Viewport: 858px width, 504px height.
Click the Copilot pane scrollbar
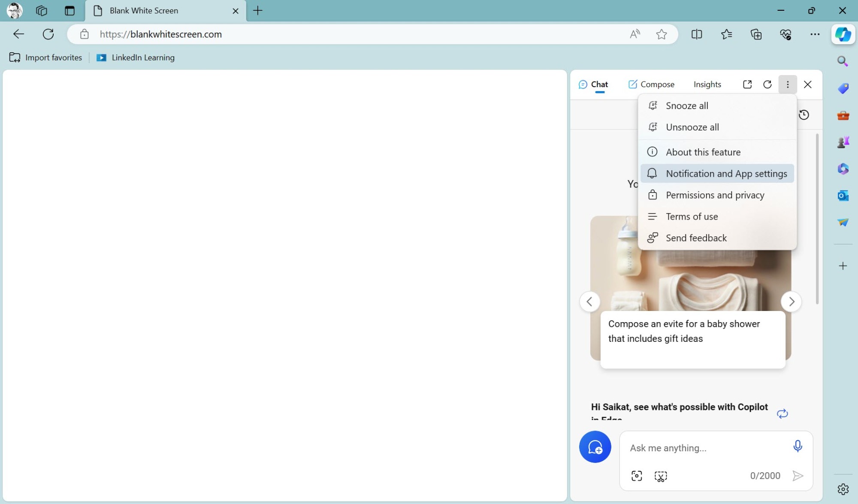click(817, 219)
